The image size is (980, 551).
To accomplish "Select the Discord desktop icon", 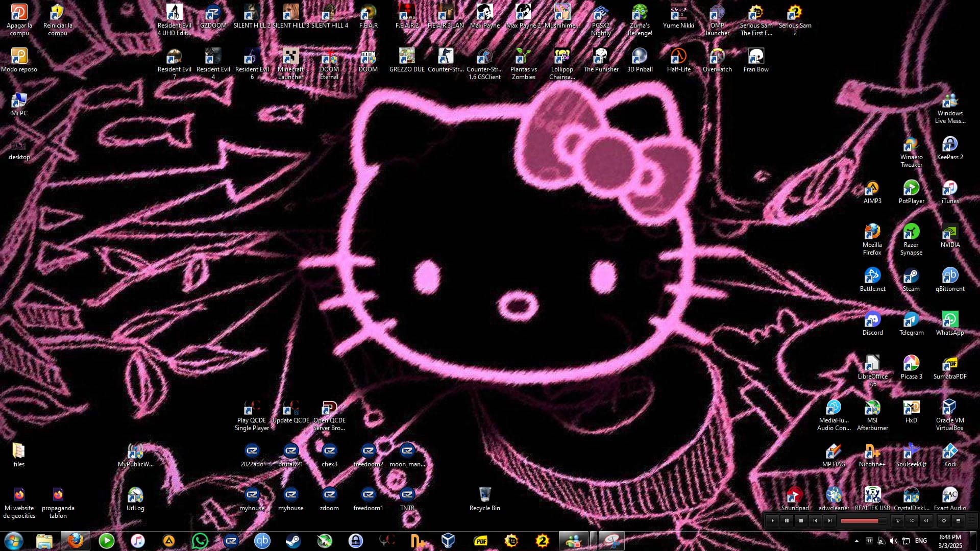I will (872, 323).
